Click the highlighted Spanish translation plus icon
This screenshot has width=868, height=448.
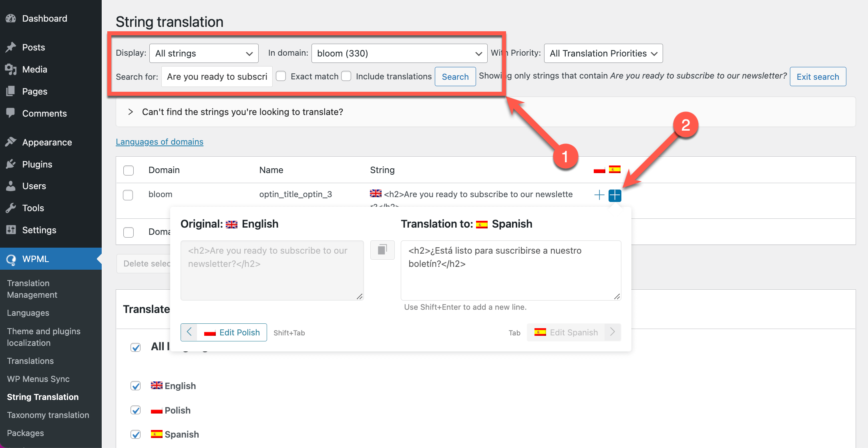(615, 196)
